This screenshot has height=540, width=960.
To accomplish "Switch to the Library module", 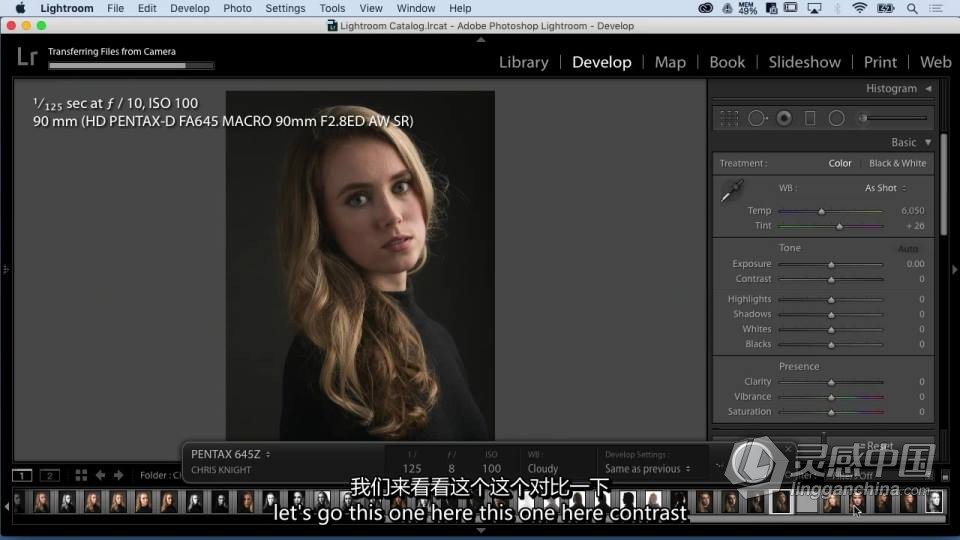I will 523,62.
